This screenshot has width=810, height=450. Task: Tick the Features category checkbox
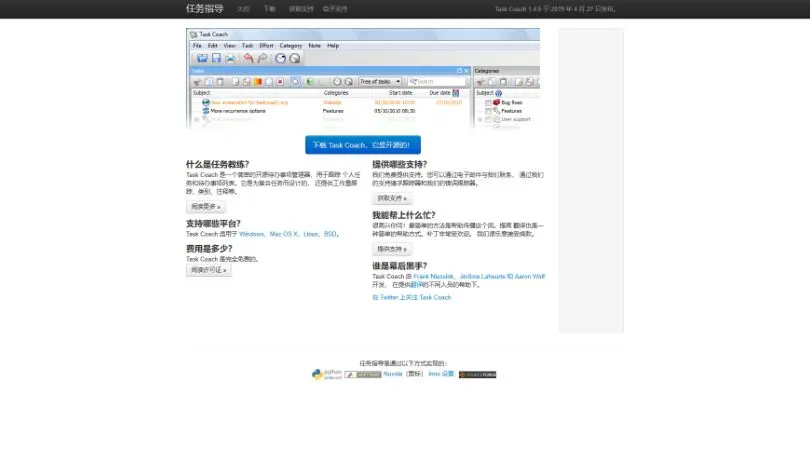pos(488,111)
